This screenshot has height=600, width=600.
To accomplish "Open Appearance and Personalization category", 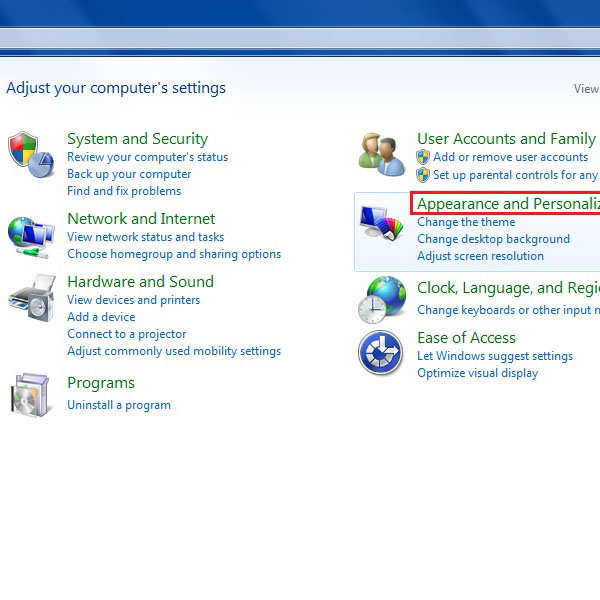I will click(508, 204).
